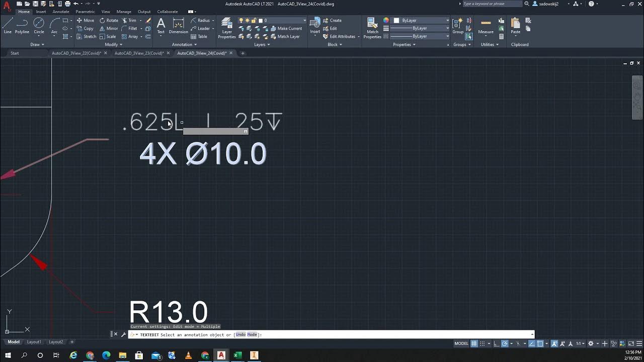The width and height of the screenshot is (644, 362).
Task: Click the Mode option in command line
Action: pyautogui.click(x=252, y=335)
